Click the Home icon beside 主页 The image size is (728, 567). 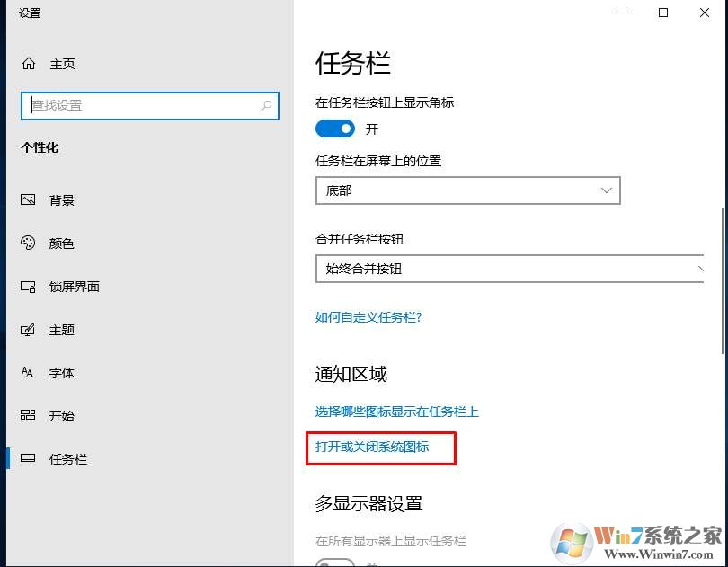[x=29, y=63]
